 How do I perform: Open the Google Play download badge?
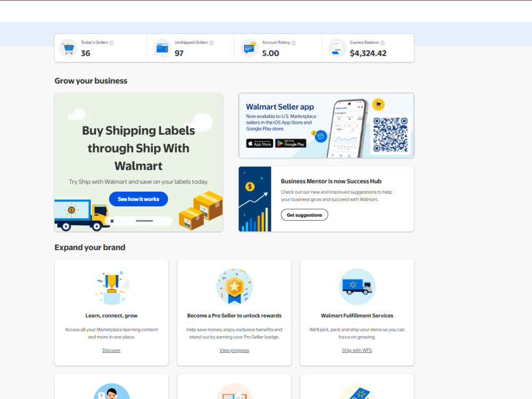click(291, 144)
